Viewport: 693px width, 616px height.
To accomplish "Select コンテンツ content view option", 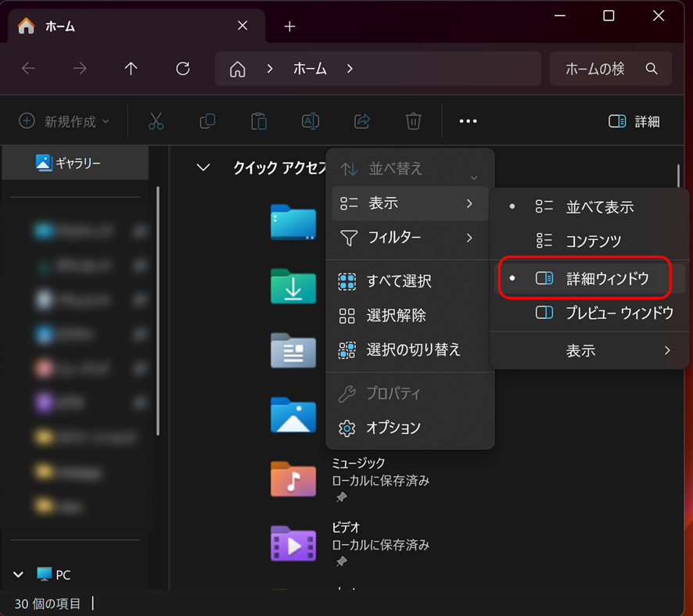I will tap(594, 242).
